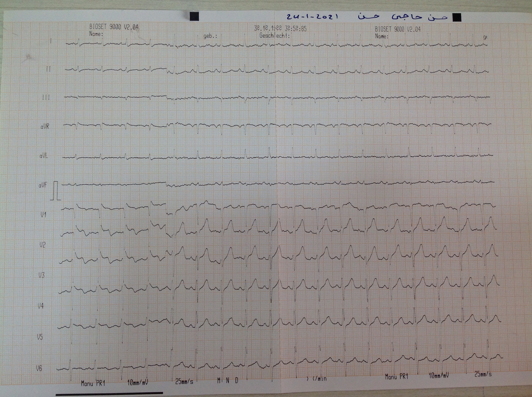Select the V1 lead label
The width and height of the screenshot is (532, 397).
[x=43, y=215]
